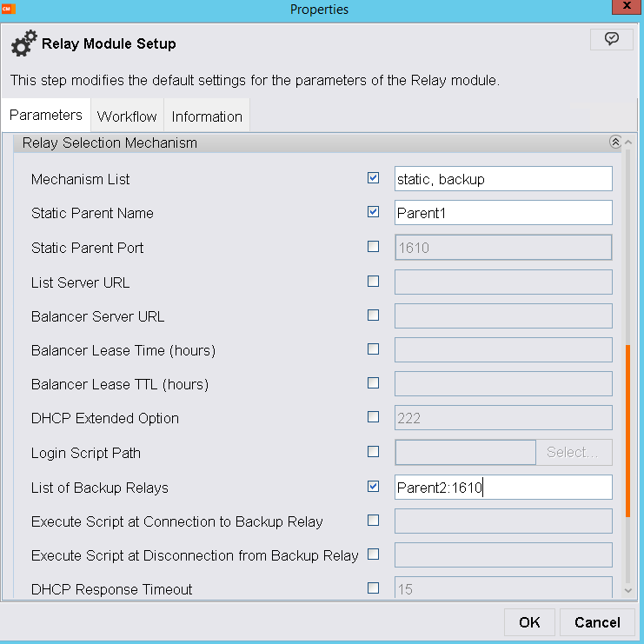644x644 pixels.
Task: Uncheck the Mechanism List checkbox
Action: pos(374,178)
